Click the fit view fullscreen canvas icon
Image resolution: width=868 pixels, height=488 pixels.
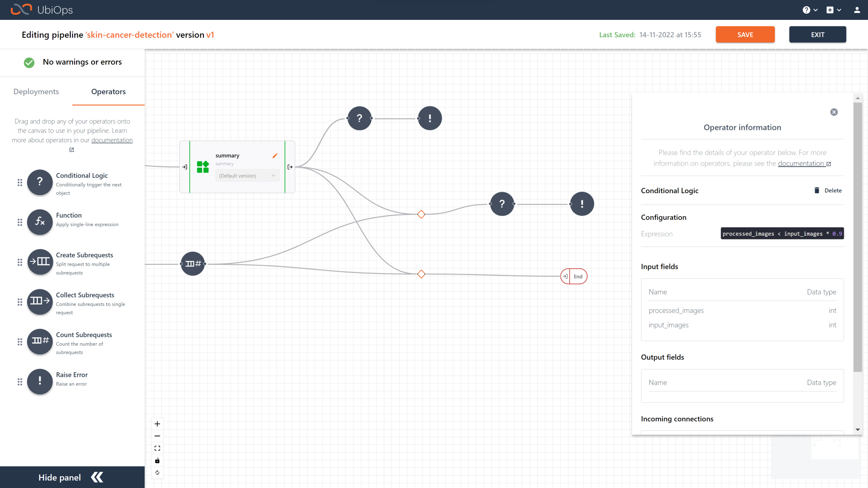tap(157, 448)
